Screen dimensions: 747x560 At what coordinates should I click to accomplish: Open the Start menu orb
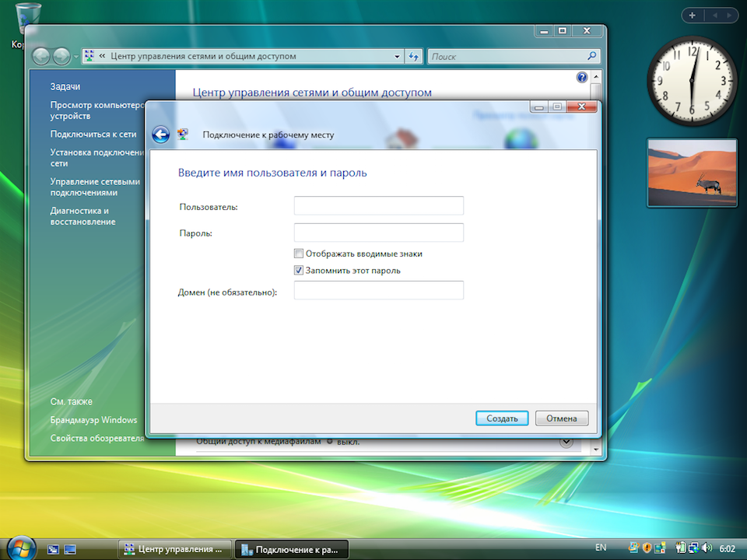pos(22,548)
